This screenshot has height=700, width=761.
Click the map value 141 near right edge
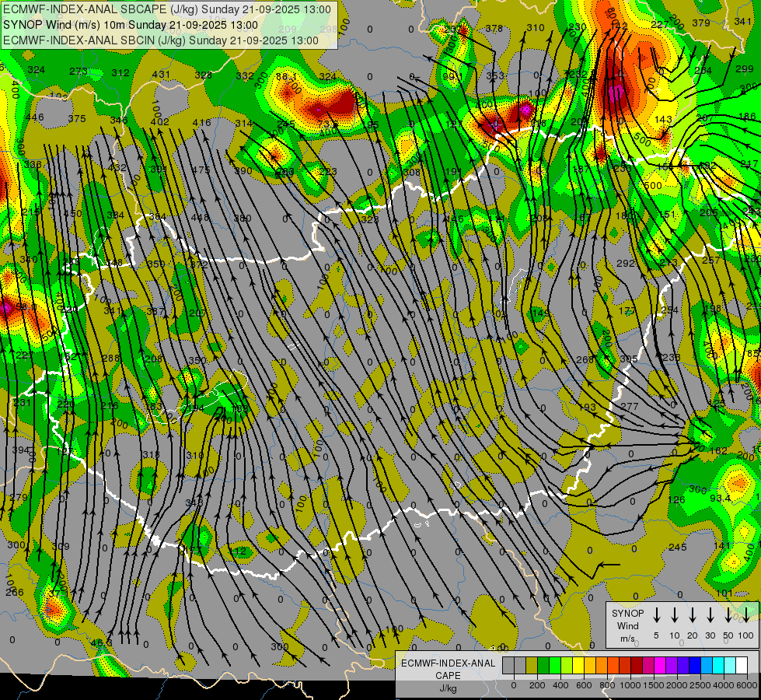(x=722, y=545)
